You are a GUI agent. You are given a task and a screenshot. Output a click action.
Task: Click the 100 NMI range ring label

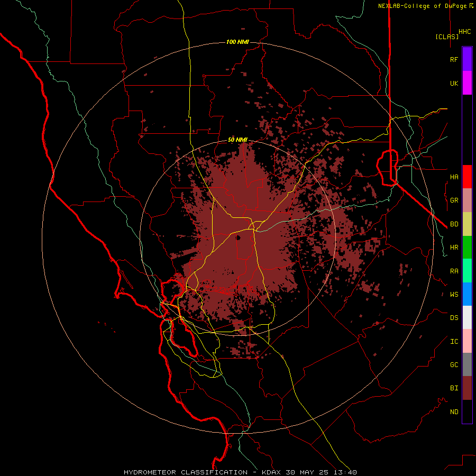(x=237, y=42)
